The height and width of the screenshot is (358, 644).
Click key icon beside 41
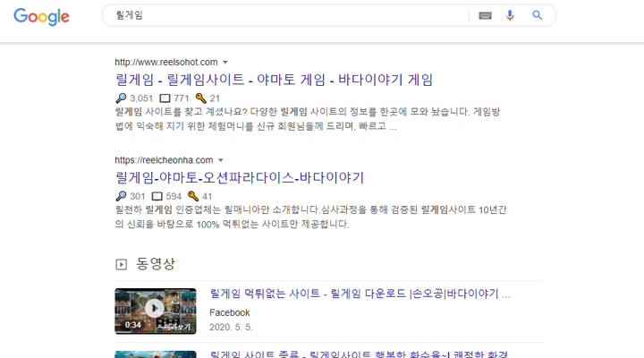click(x=192, y=196)
